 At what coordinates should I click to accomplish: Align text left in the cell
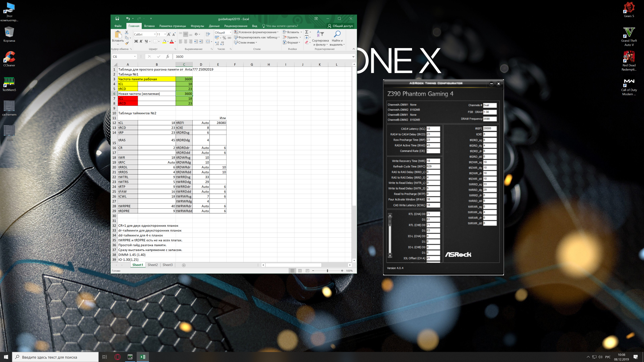tap(180, 42)
